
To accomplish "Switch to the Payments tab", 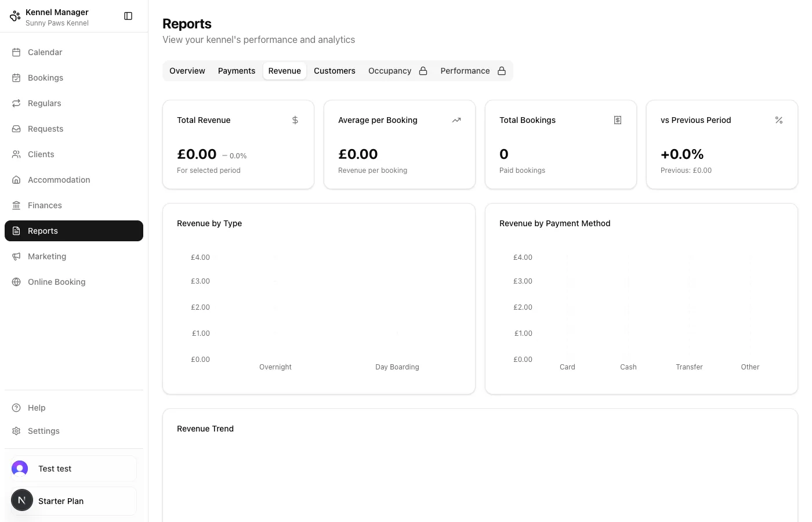I will pyautogui.click(x=237, y=70).
